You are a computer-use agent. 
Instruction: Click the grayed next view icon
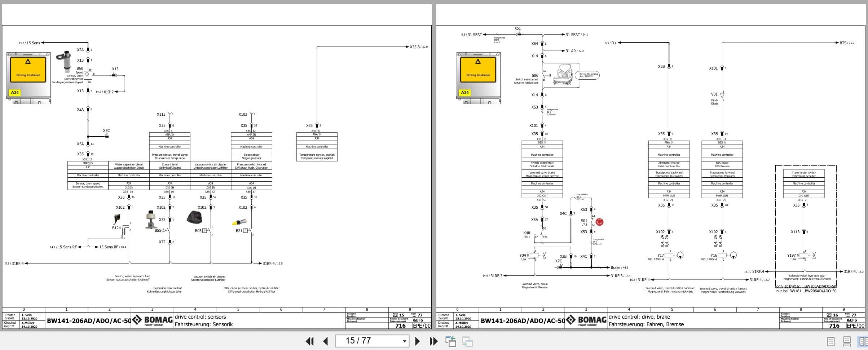pos(467,341)
